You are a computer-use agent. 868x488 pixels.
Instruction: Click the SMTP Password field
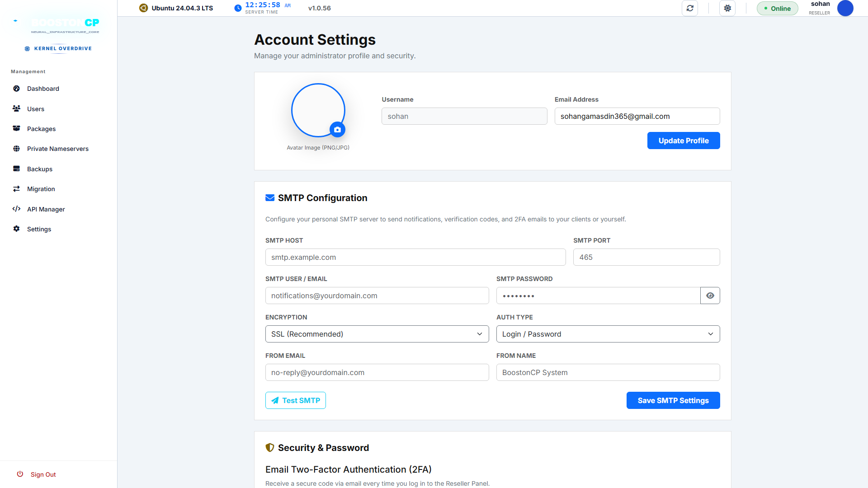pyautogui.click(x=598, y=296)
